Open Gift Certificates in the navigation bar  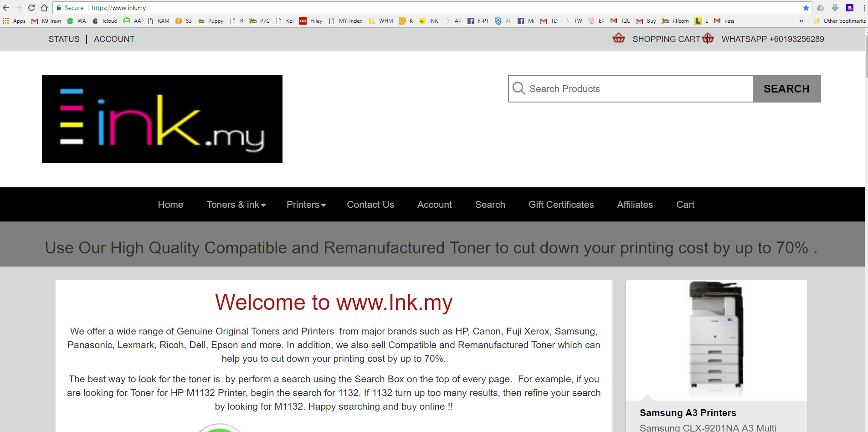561,205
